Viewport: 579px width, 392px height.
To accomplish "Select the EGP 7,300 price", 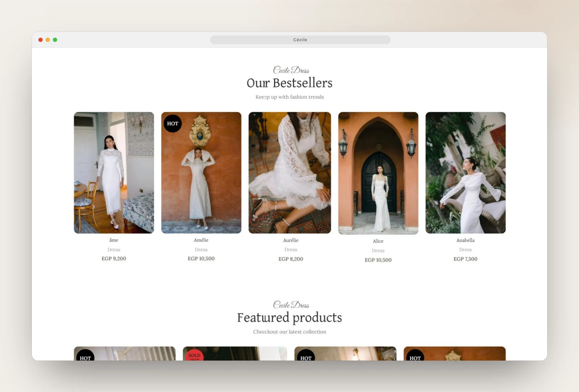I will pos(465,259).
